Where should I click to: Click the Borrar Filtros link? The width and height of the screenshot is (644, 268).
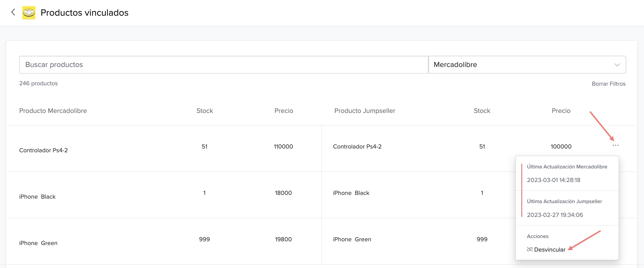click(608, 84)
